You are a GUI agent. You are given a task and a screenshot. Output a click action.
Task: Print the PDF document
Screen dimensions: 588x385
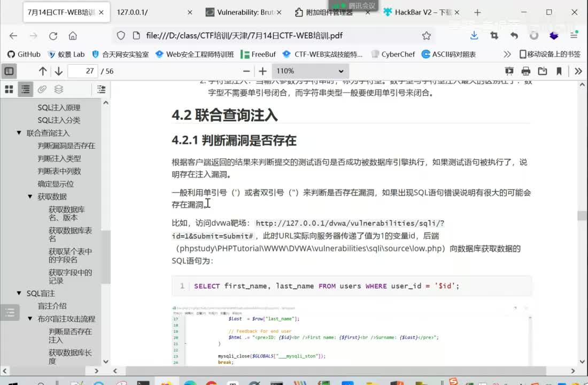526,71
